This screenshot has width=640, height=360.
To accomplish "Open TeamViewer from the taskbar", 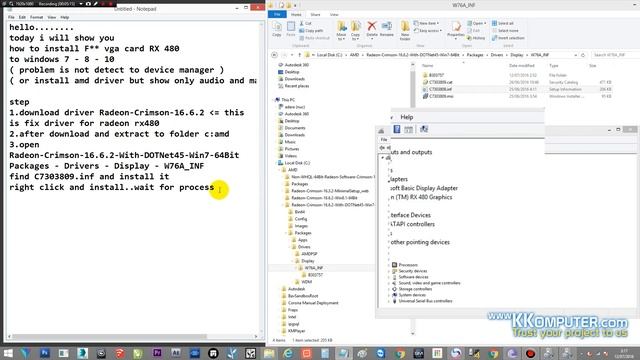I will tap(380, 353).
